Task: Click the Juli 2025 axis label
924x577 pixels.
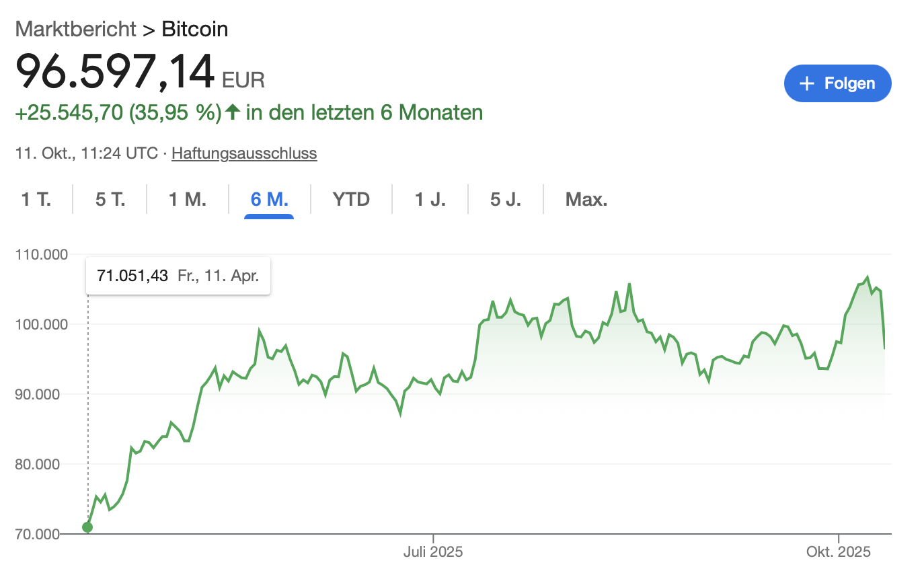Action: tap(433, 552)
